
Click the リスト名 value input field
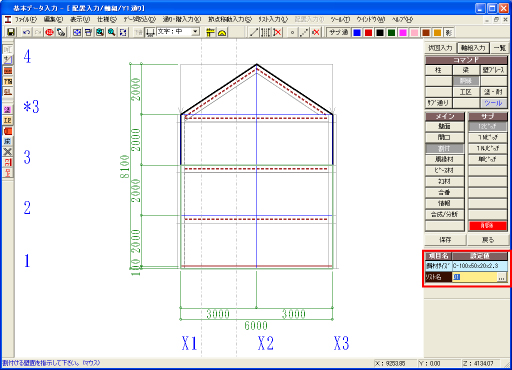pyautogui.click(x=474, y=277)
